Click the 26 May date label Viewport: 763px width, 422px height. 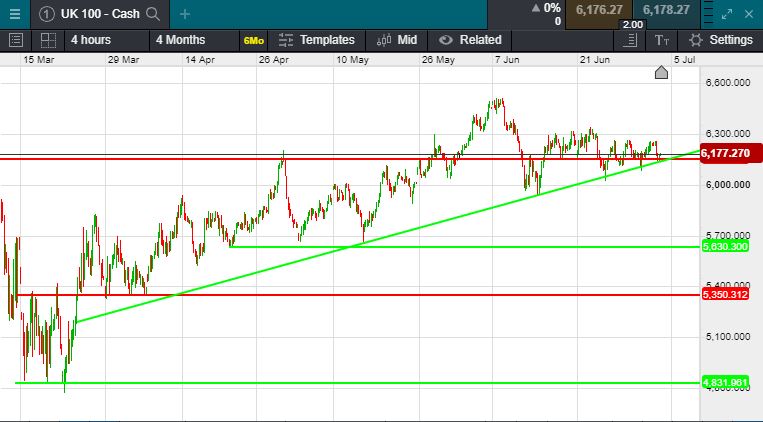point(438,60)
